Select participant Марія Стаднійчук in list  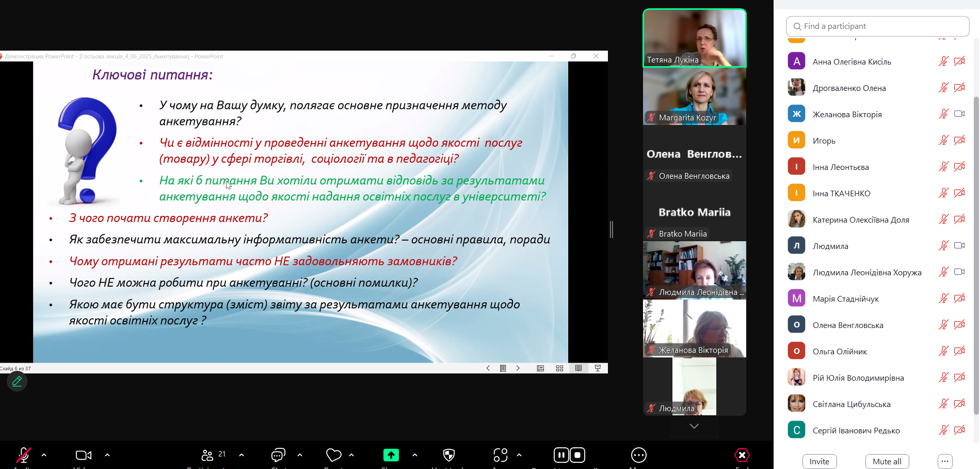(845, 299)
